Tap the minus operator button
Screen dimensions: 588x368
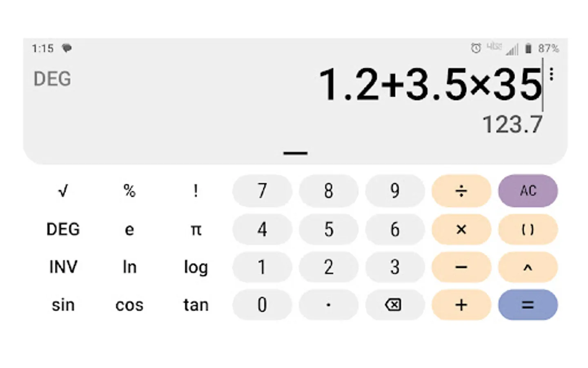(x=461, y=267)
